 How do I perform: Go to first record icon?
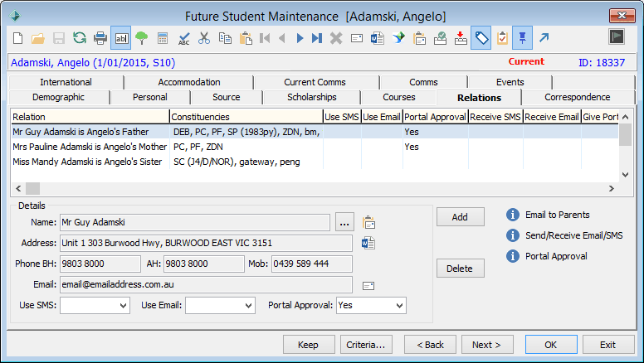coord(265,38)
